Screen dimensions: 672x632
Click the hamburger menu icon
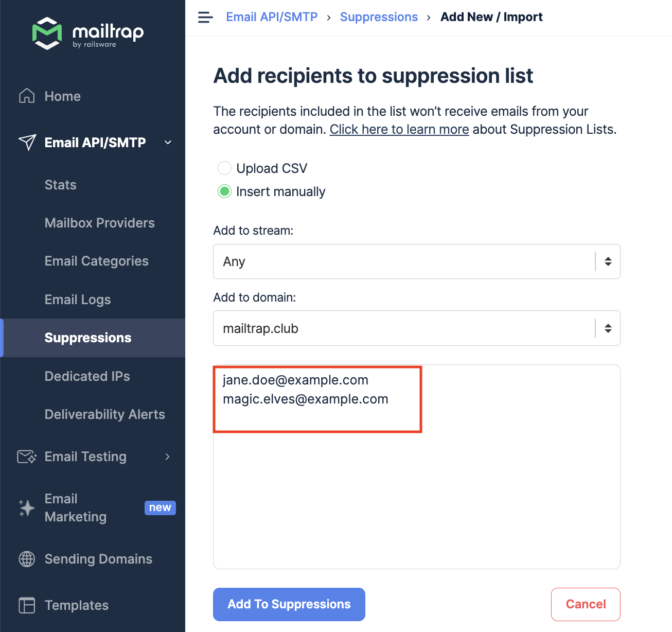click(205, 17)
